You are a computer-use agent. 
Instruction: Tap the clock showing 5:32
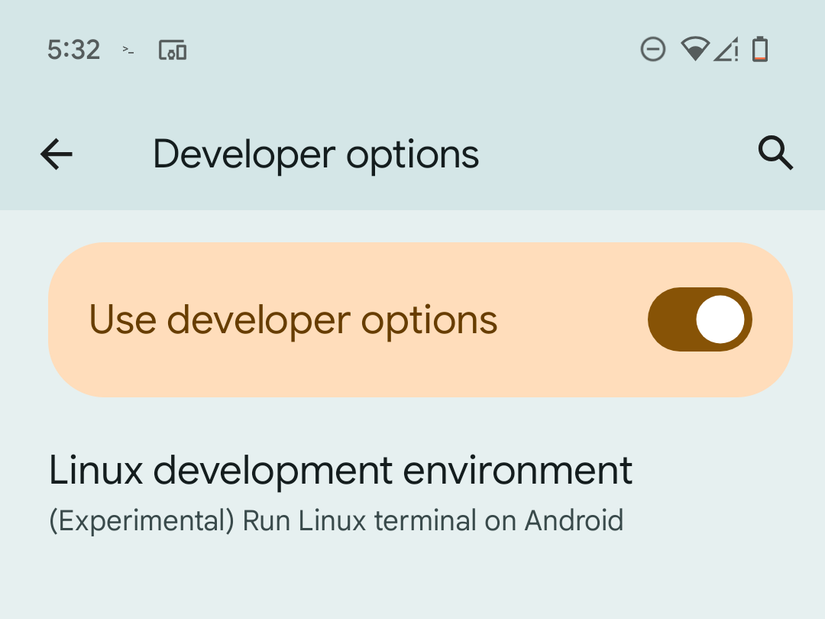click(x=71, y=49)
